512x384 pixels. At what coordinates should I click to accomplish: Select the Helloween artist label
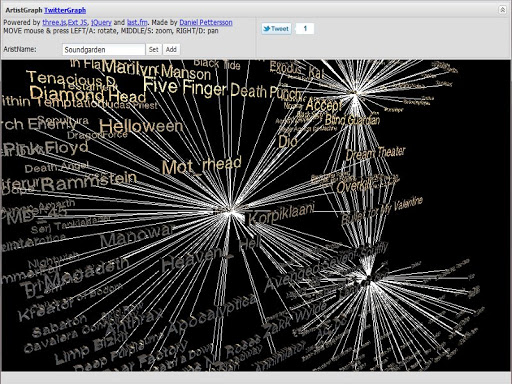coord(141,126)
